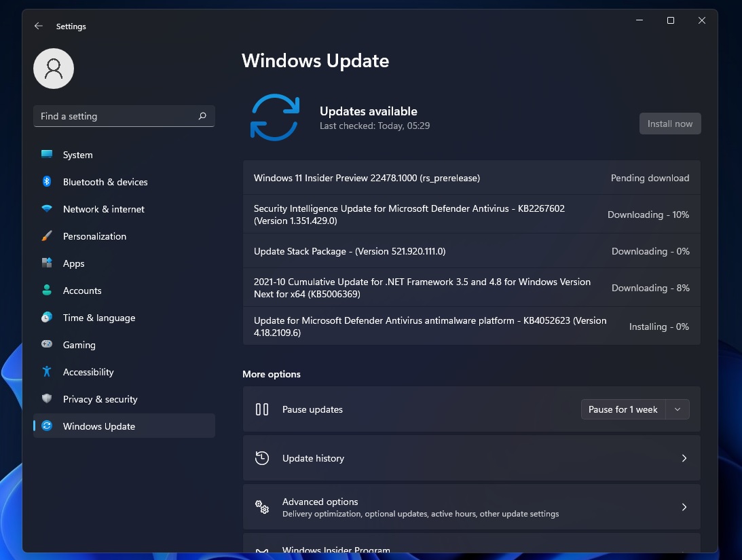Click the Security Intelligence Update KB2267602 row
Viewport: 742px width, 560px height.
tap(471, 214)
